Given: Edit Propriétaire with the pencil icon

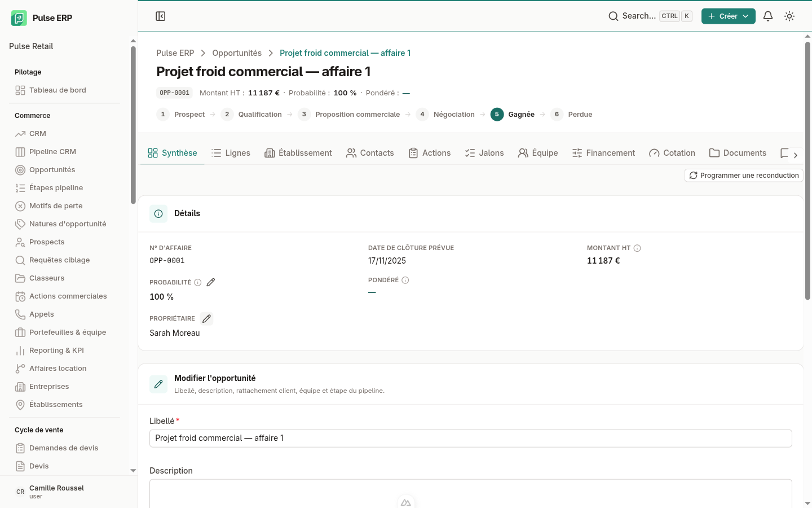Looking at the screenshot, I should [207, 319].
